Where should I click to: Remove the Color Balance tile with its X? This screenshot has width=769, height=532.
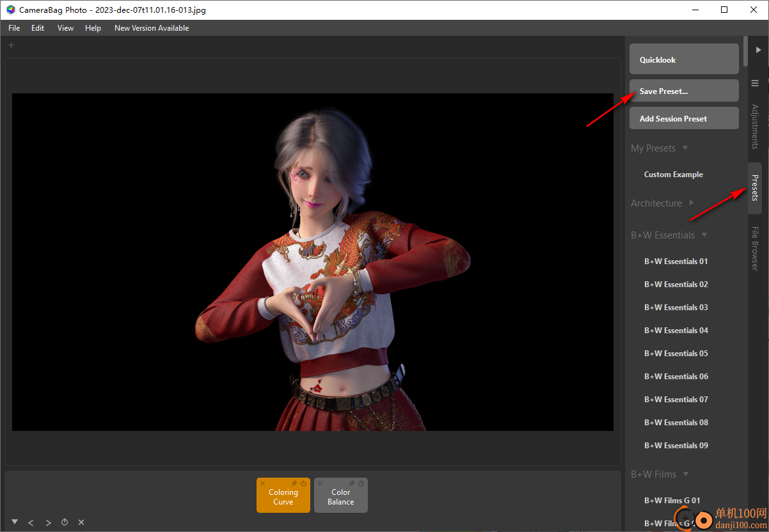[x=320, y=484]
